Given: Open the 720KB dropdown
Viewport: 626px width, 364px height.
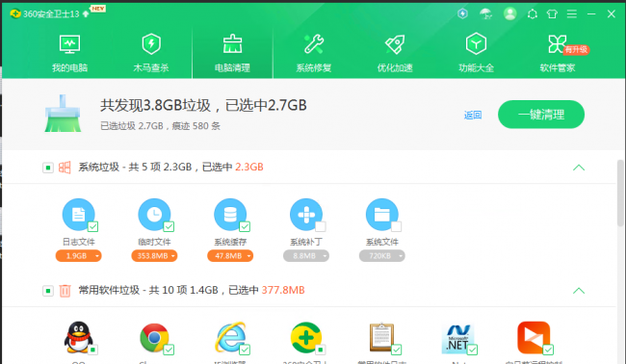Looking at the screenshot, I should [x=382, y=256].
